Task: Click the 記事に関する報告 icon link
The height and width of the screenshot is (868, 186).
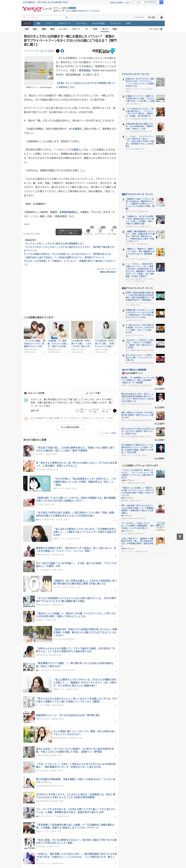Action: (31, 233)
